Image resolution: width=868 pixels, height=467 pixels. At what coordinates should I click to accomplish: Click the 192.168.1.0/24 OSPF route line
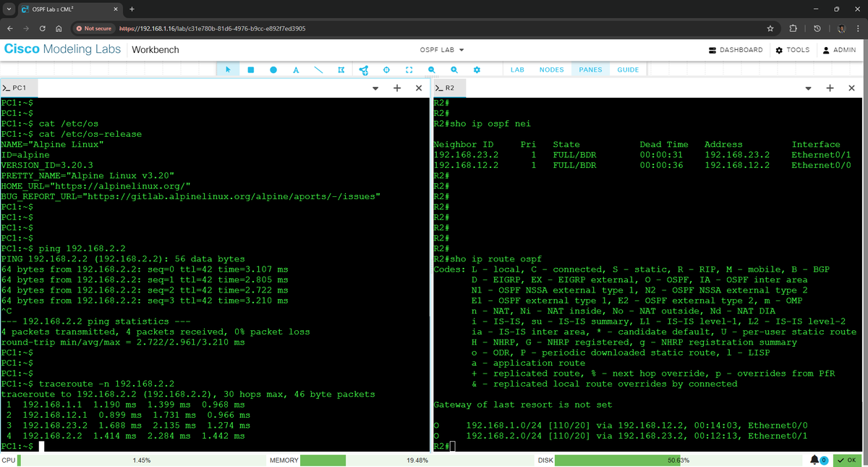tap(621, 425)
